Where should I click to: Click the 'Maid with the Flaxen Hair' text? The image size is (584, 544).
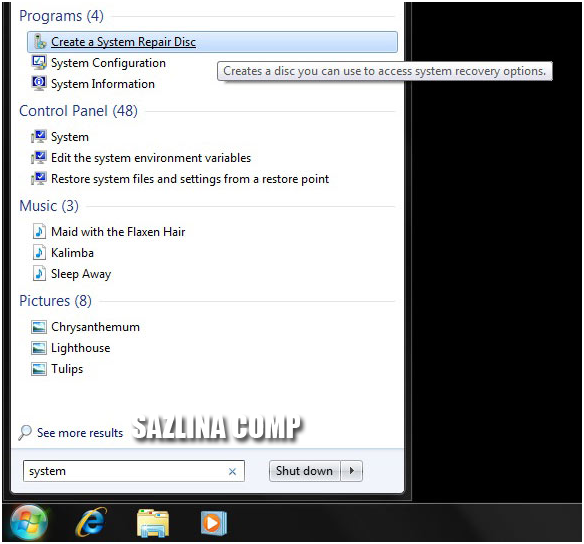pos(118,232)
